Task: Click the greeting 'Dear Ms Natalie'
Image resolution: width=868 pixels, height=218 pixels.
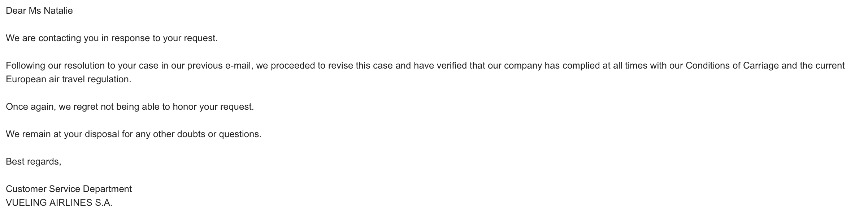Action: [39, 11]
